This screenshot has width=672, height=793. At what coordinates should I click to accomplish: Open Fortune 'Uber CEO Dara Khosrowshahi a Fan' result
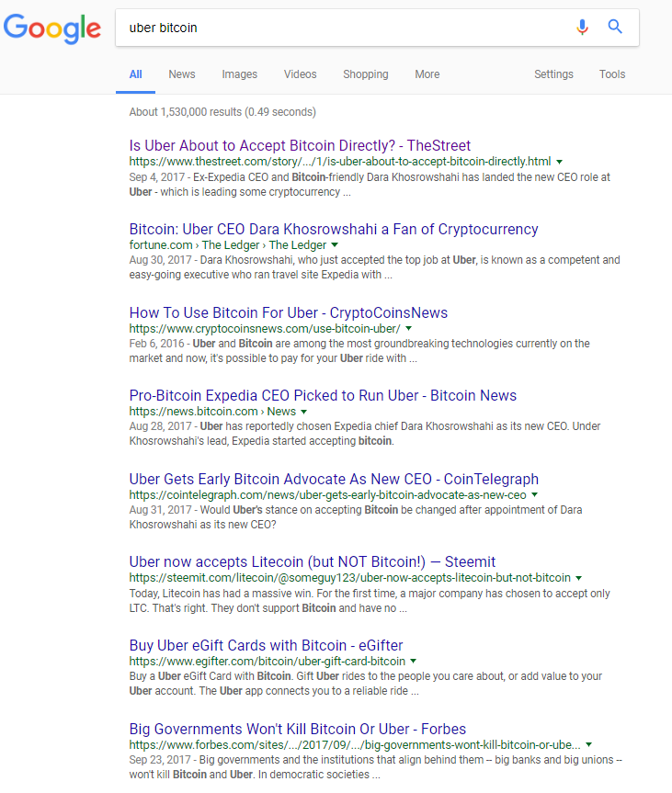click(x=334, y=229)
